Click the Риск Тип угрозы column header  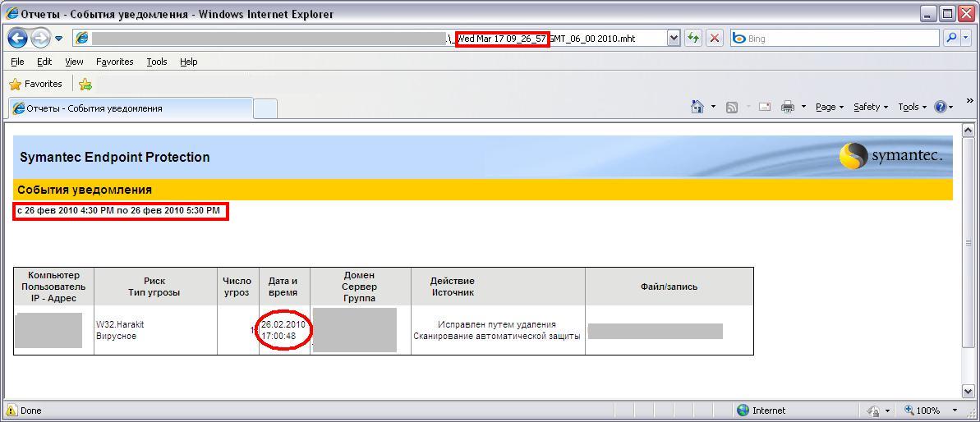[x=154, y=287]
